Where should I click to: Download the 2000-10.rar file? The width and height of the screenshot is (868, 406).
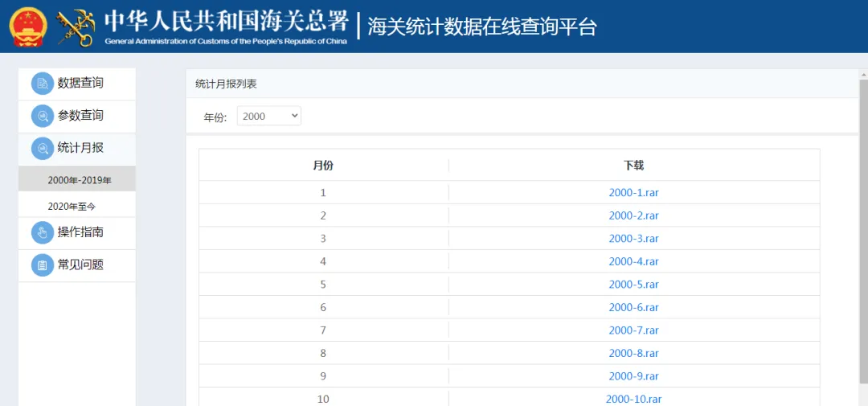[634, 400]
